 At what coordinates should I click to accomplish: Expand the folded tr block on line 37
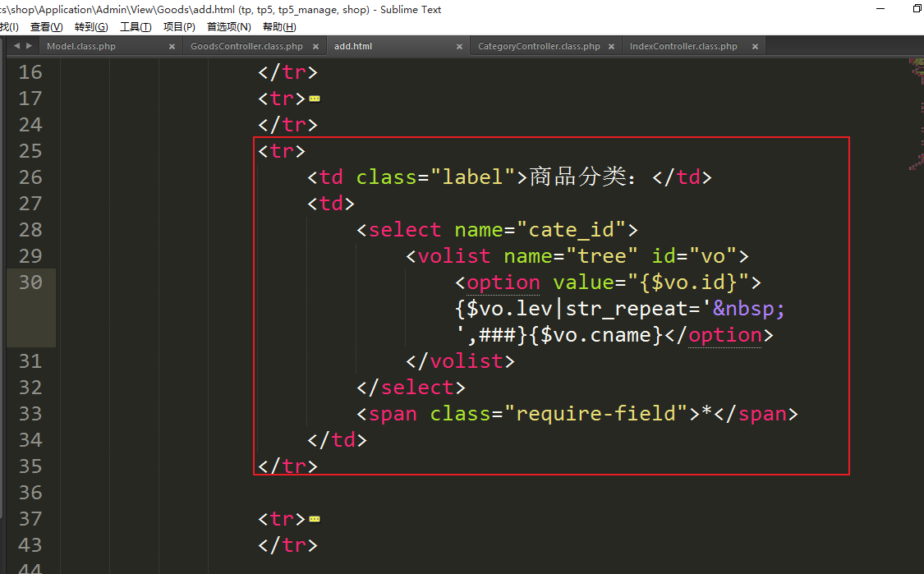coord(314,520)
